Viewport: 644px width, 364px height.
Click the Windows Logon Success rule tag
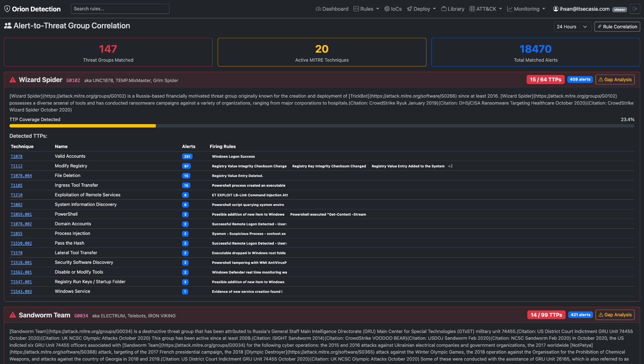click(233, 156)
